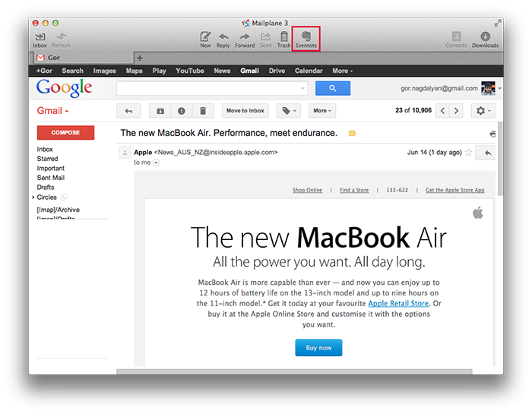The image size is (532, 414).
Task: Open Calendar in the Google bar
Action: [x=309, y=71]
